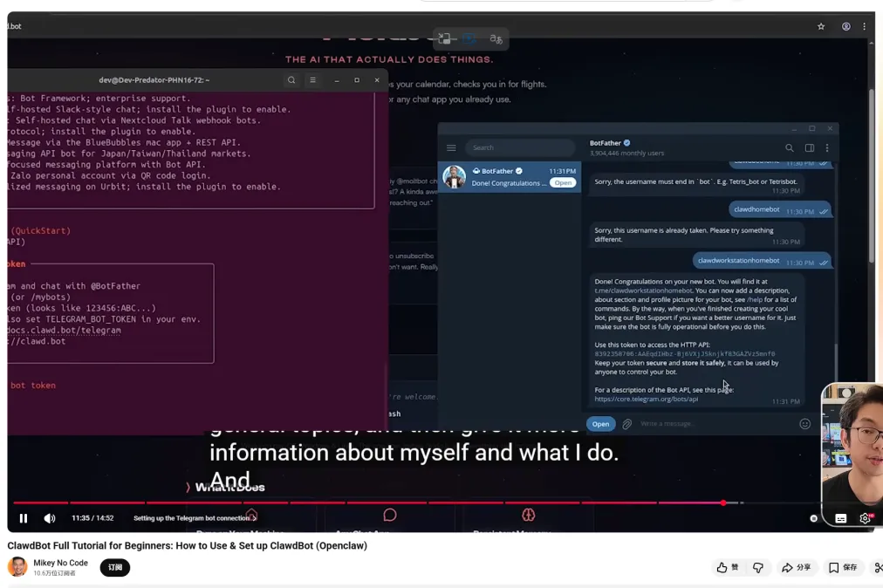Save the video using the 保存 button
The width and height of the screenshot is (883, 588).
click(x=843, y=567)
